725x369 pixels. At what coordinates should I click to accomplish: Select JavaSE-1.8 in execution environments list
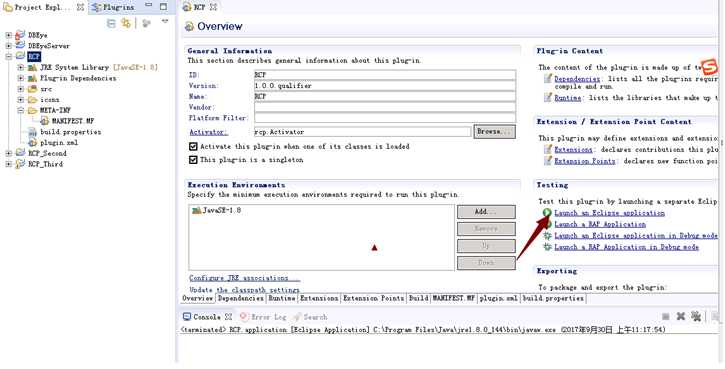(217, 210)
